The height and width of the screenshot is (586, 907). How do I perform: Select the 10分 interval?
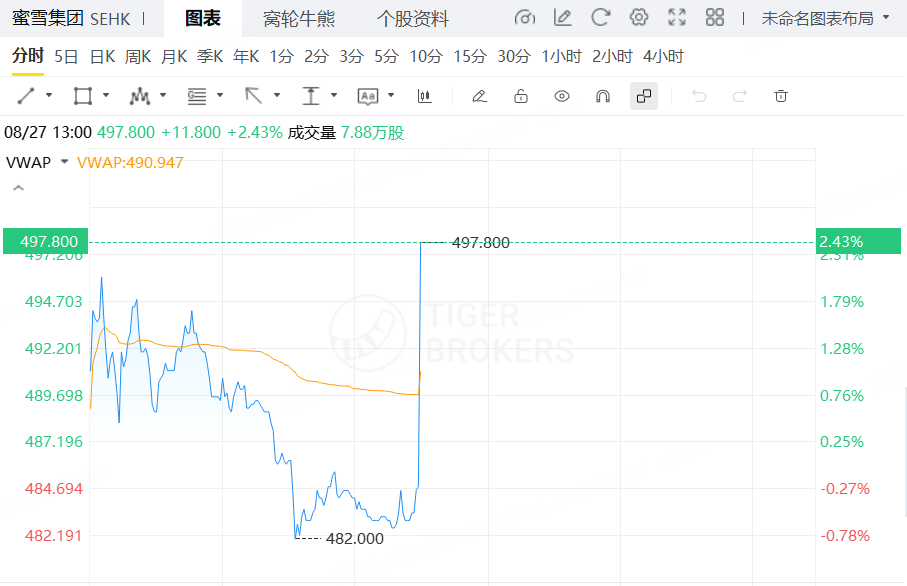point(426,57)
